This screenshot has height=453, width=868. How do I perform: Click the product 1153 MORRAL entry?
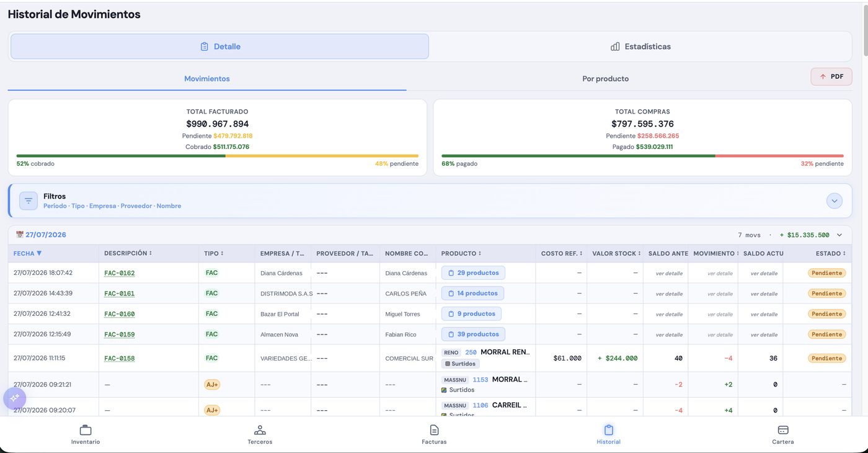485,384
